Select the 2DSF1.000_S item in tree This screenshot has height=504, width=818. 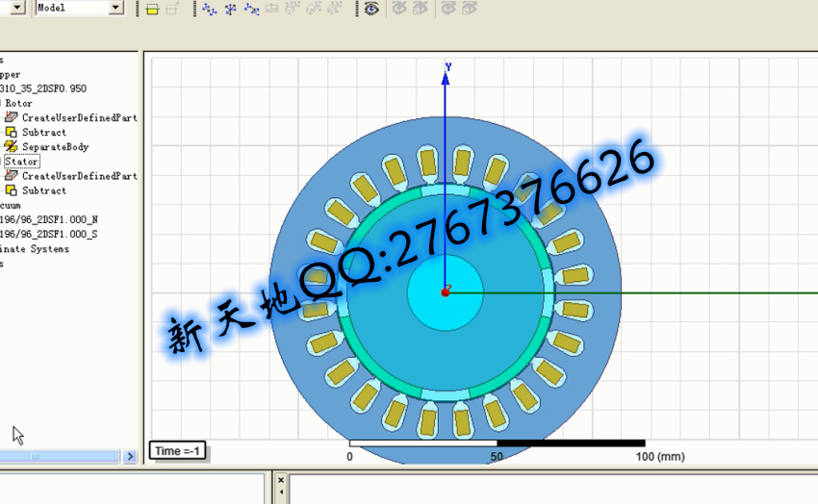(48, 234)
